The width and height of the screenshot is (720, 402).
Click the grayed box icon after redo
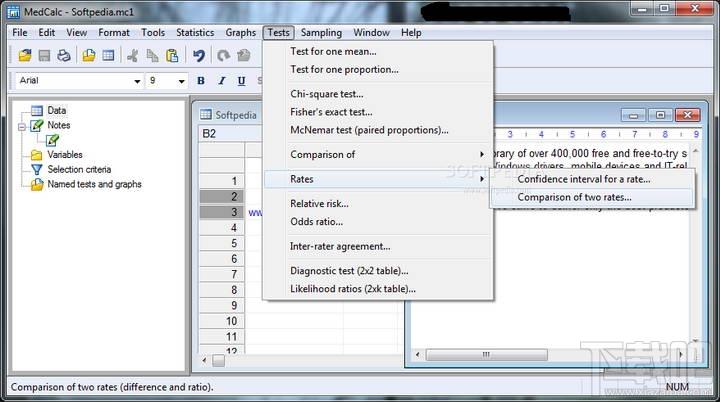click(x=243, y=56)
